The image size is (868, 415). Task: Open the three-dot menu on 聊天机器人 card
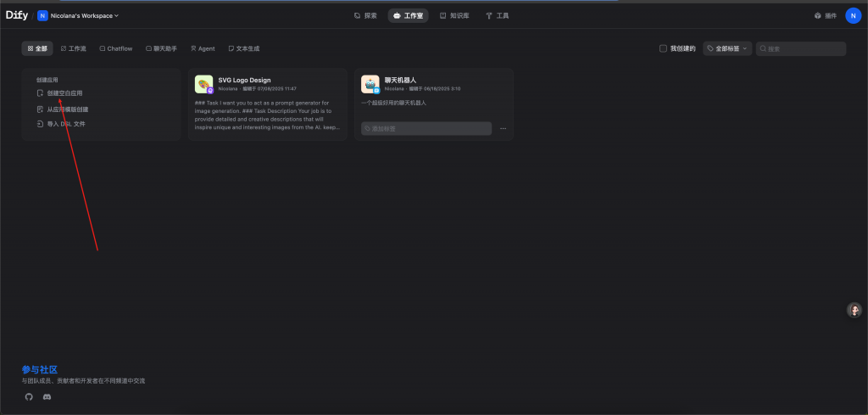click(503, 128)
